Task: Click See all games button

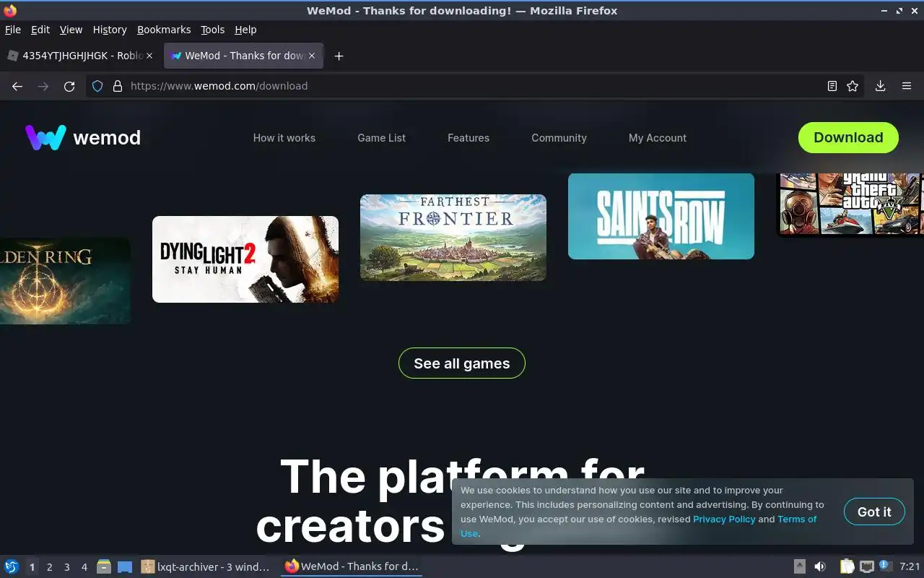Action: [462, 363]
